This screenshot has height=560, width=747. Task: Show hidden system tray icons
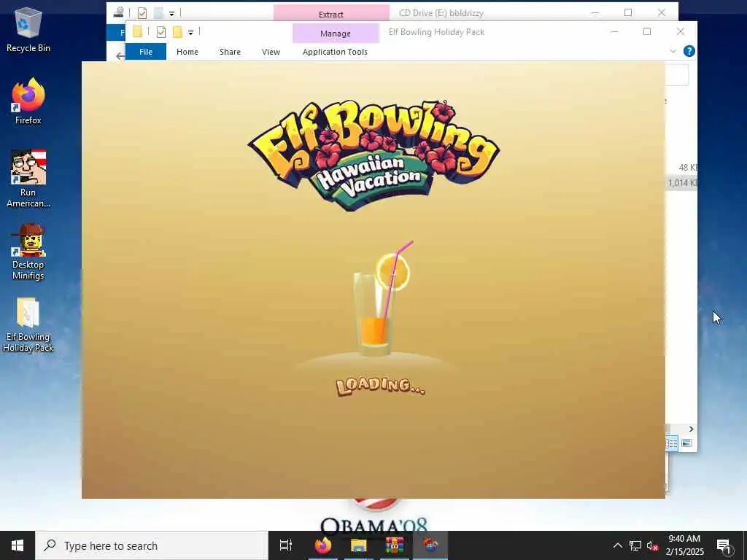tap(617, 545)
